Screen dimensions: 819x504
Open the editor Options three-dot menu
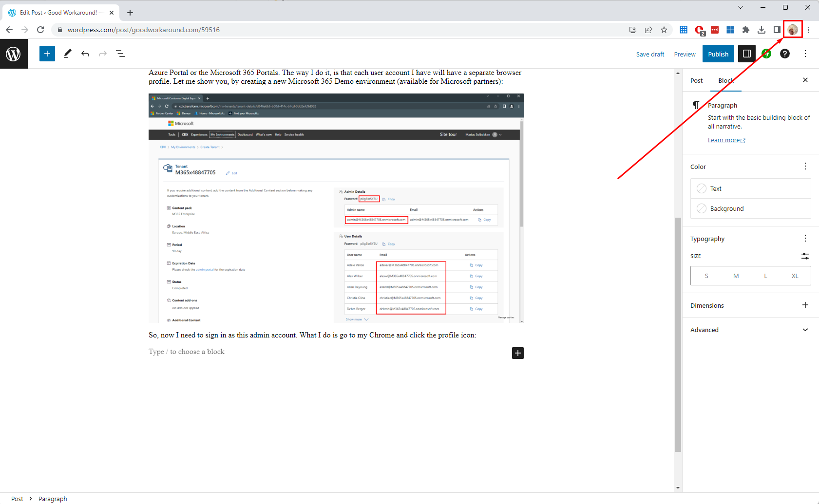click(805, 54)
